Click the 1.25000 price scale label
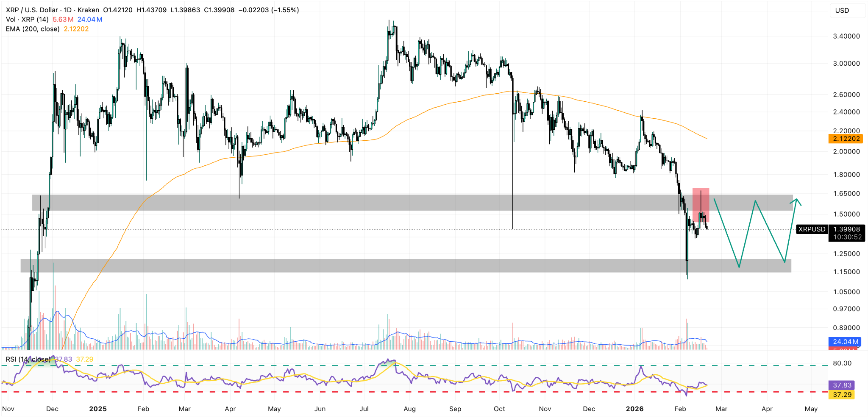This screenshot has width=868, height=418. tap(846, 254)
